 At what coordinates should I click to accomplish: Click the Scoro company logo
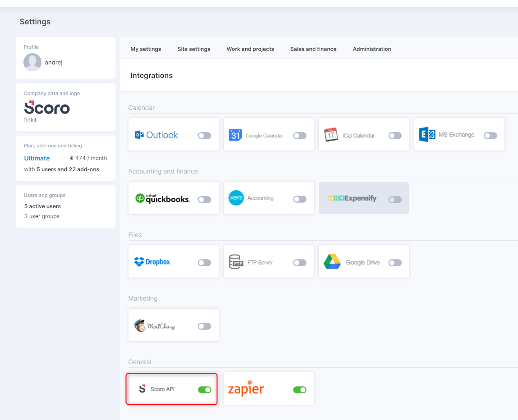tap(47, 107)
